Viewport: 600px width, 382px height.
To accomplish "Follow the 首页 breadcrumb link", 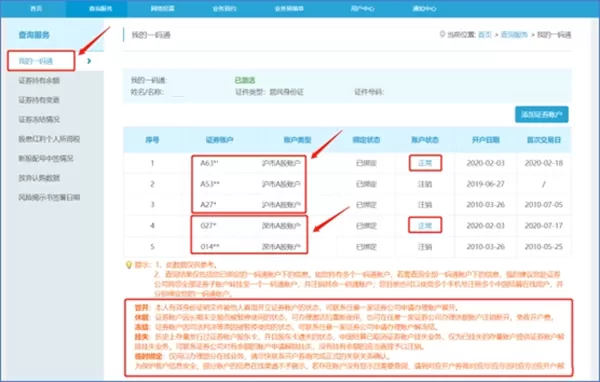I will [485, 35].
